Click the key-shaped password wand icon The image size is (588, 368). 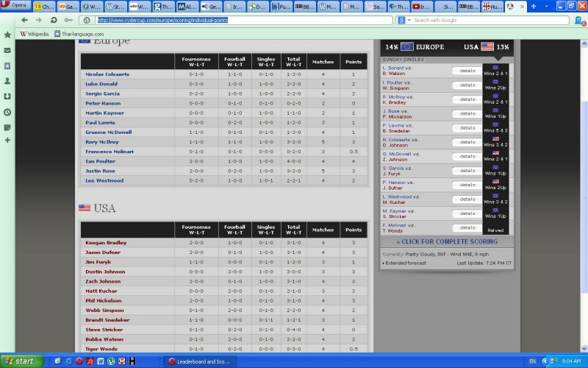click(x=68, y=21)
